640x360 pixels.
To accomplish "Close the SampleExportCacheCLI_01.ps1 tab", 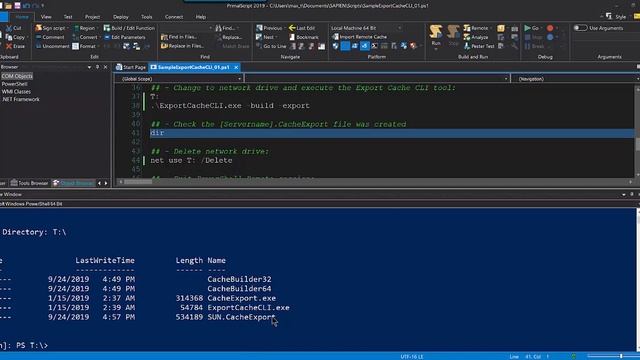I will [236, 67].
